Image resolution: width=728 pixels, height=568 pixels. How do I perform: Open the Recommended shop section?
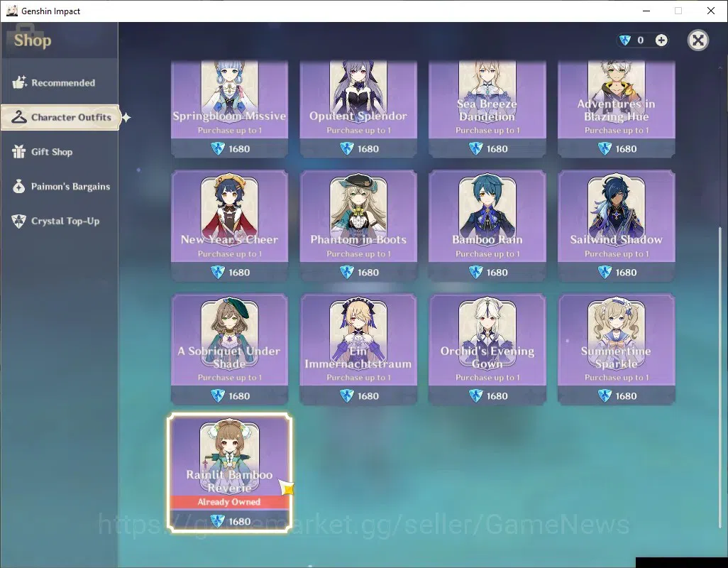pyautogui.click(x=59, y=82)
